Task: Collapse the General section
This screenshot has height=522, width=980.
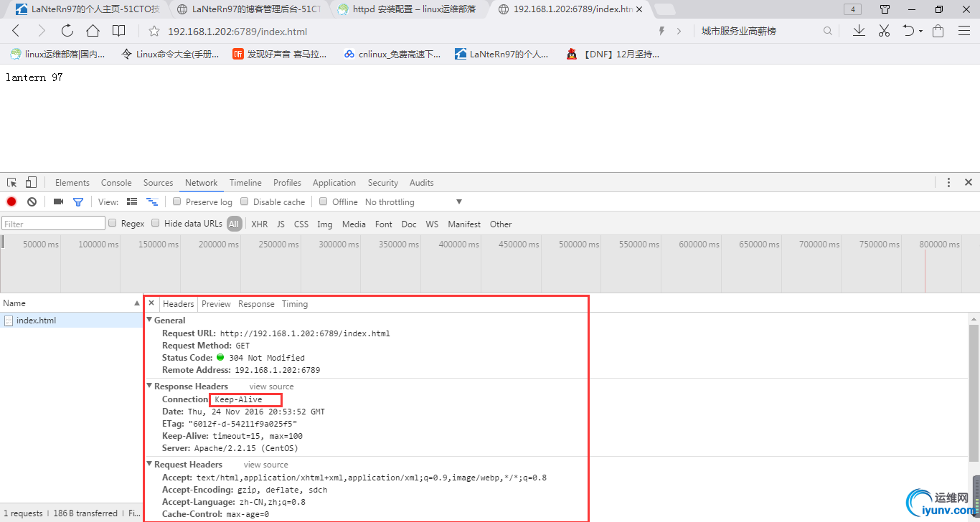Action: click(150, 320)
